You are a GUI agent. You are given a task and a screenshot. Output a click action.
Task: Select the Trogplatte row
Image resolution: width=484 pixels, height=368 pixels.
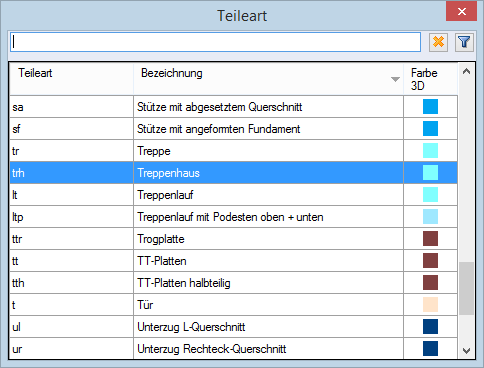click(x=233, y=239)
